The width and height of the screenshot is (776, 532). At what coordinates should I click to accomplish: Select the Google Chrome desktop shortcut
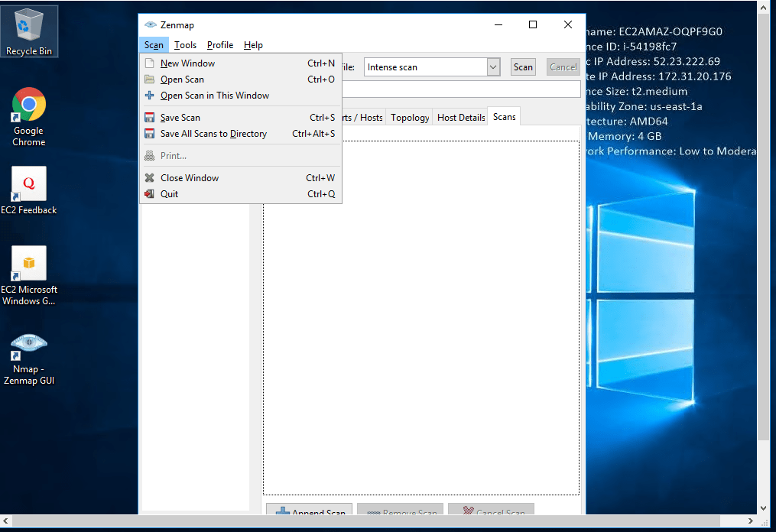29,116
